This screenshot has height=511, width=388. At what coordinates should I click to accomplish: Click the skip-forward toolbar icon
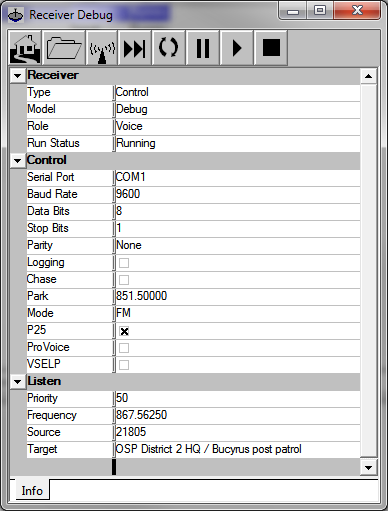pyautogui.click(x=135, y=48)
